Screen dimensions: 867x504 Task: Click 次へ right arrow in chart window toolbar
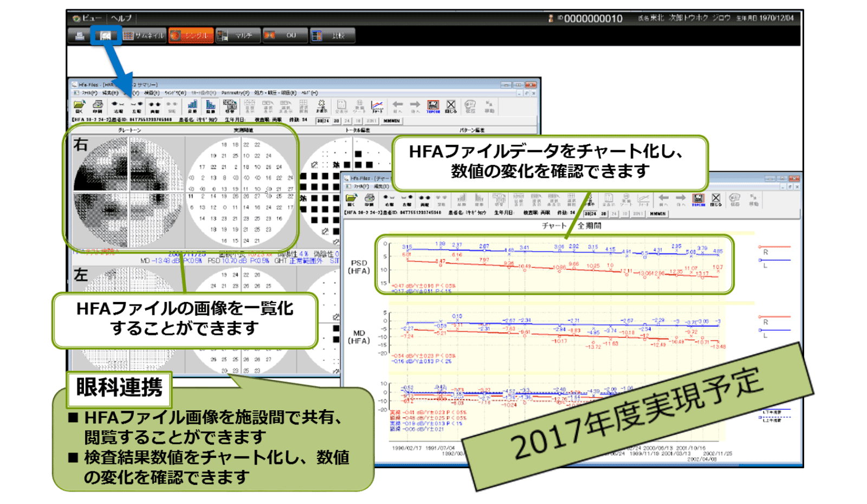coord(681,201)
